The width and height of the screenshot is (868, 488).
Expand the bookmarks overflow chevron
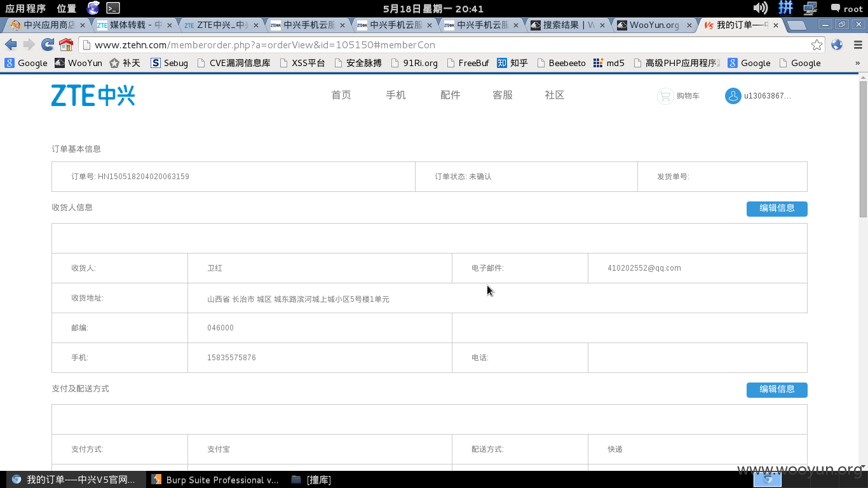tap(857, 63)
